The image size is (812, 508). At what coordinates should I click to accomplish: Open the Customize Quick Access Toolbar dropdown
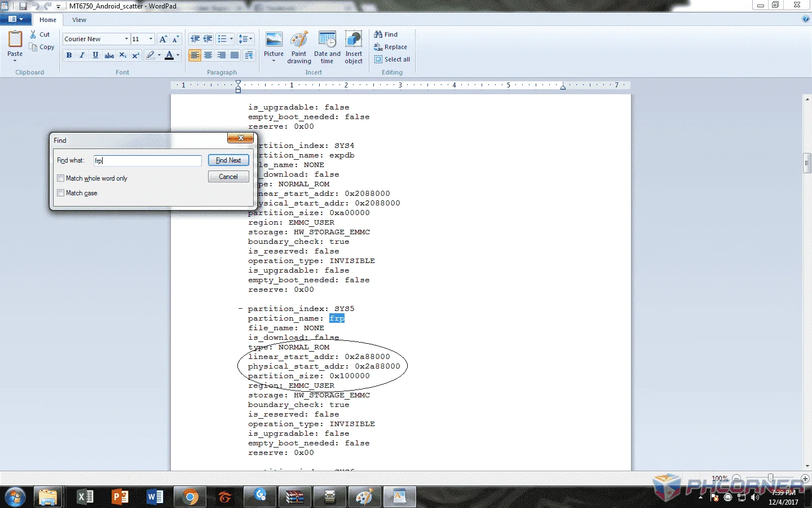click(58, 6)
